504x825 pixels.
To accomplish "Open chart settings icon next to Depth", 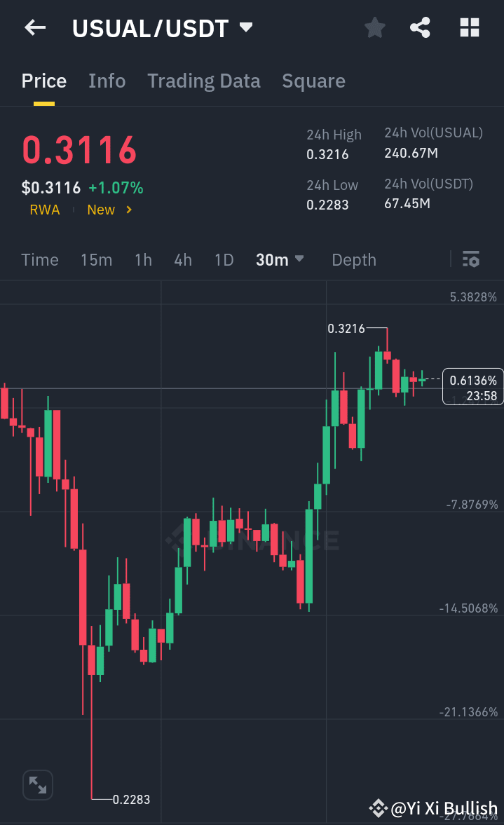I will [x=471, y=259].
